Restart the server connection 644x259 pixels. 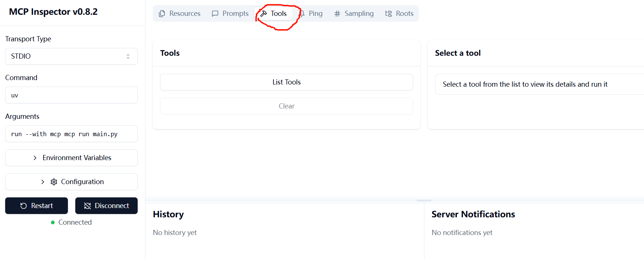(37, 206)
